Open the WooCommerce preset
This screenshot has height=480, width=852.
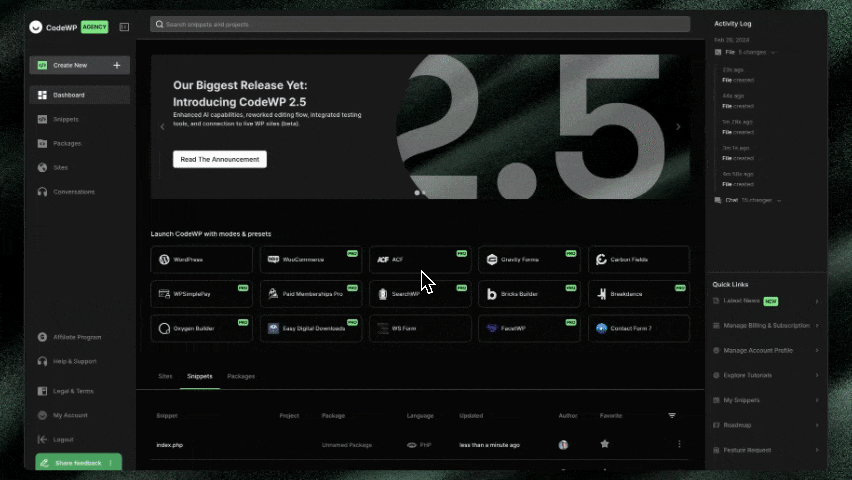[x=310, y=260]
